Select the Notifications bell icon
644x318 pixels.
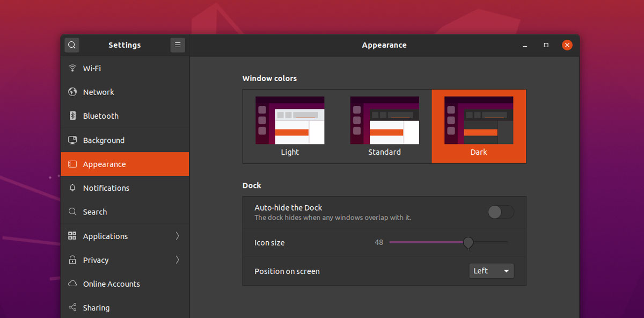72,187
